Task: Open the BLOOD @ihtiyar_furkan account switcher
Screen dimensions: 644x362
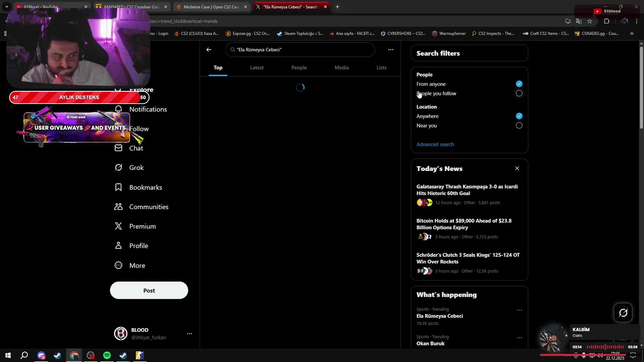Action: coord(154,333)
